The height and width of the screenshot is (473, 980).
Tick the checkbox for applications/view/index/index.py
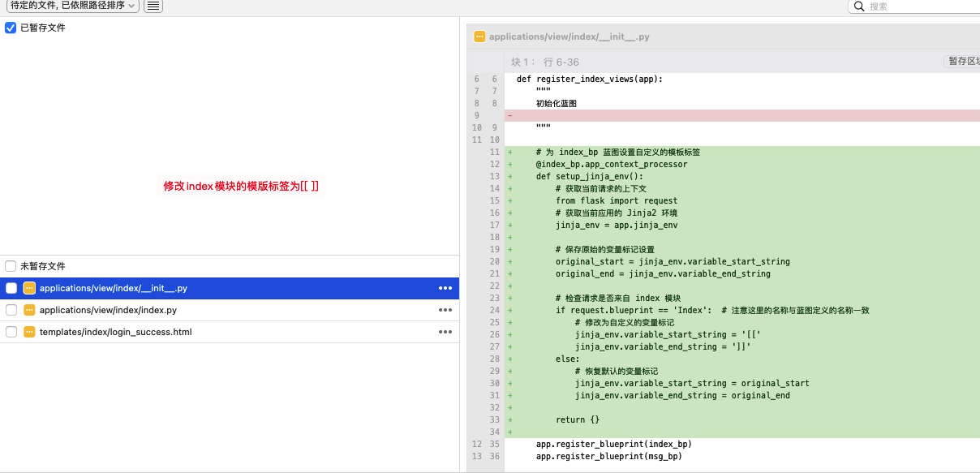point(11,310)
